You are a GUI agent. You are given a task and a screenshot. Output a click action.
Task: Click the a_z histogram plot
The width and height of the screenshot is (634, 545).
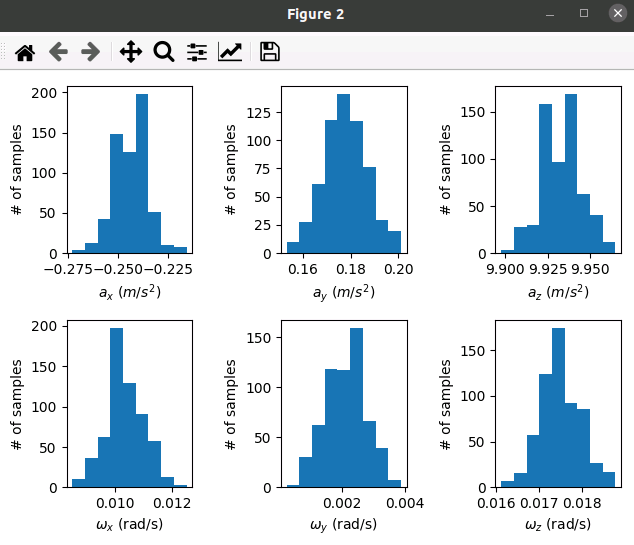tap(558, 170)
